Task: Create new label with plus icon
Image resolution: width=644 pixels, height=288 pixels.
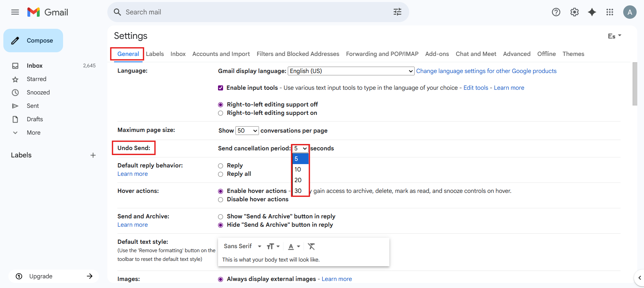Action: [93, 155]
